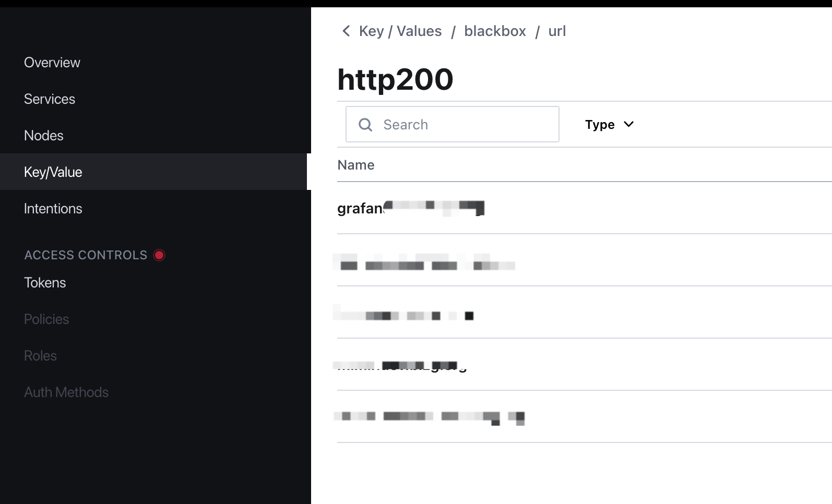Open Intentions from the sidebar

coord(53,209)
